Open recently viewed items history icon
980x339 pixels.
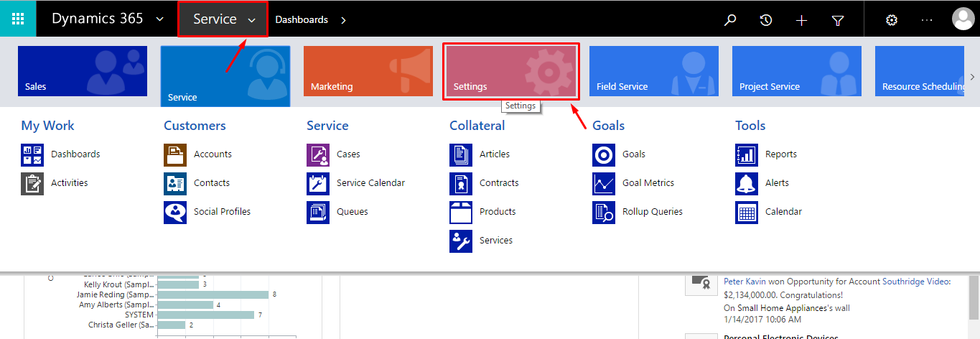tap(766, 20)
